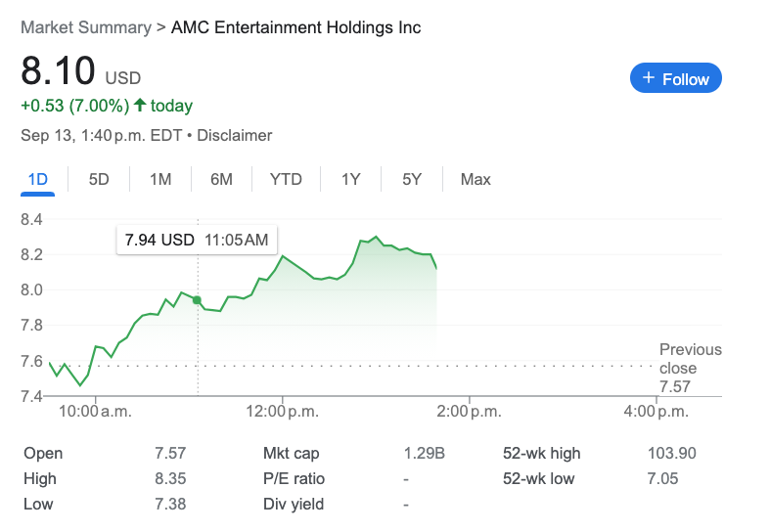770x532 pixels.
Task: View the 1Y chart range
Action: 351,179
